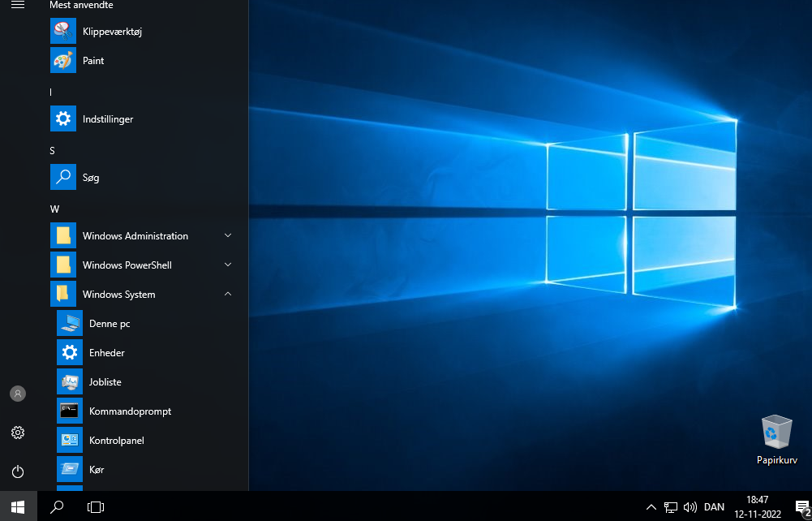The image size is (812, 521).
Task: Open Enheder devices entry
Action: [106, 353]
